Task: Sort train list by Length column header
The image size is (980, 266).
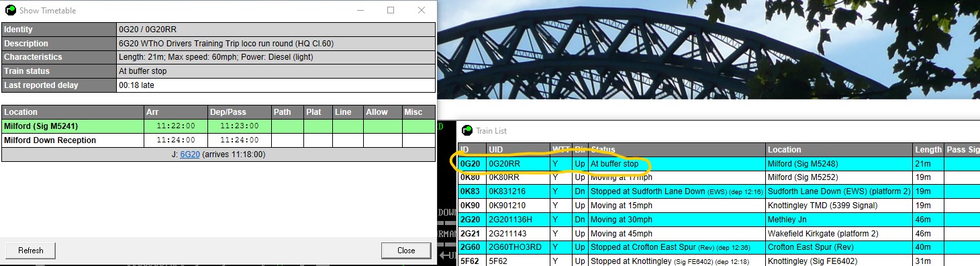Action: [x=928, y=150]
